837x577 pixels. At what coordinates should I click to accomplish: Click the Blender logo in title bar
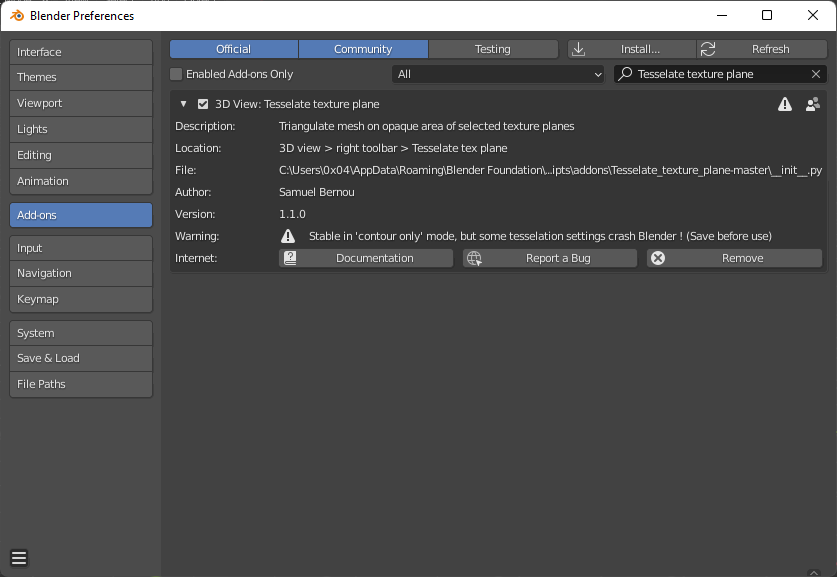[x=17, y=16]
